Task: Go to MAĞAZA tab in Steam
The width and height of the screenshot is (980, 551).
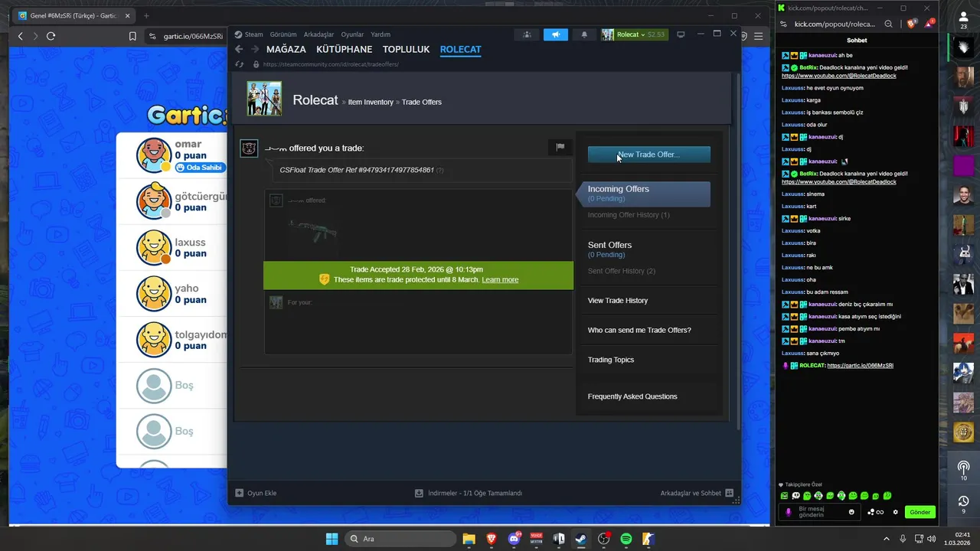Action: 286,49
